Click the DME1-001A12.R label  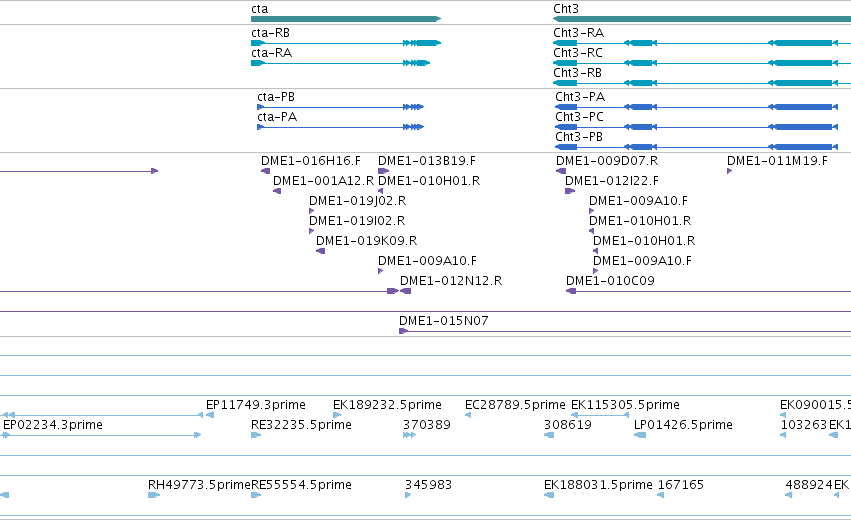[x=323, y=181]
